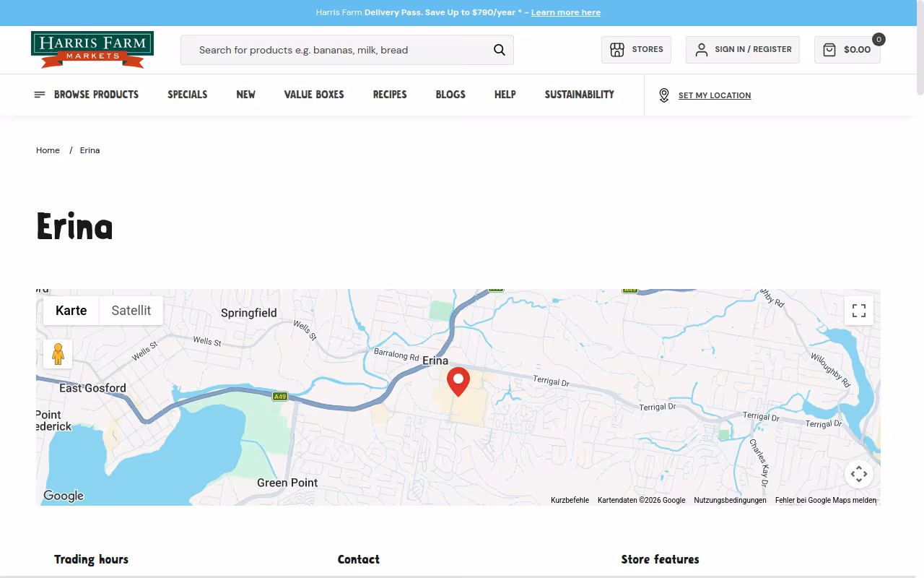Open the Blogs menu item
The width and height of the screenshot is (924, 578).
click(x=450, y=95)
